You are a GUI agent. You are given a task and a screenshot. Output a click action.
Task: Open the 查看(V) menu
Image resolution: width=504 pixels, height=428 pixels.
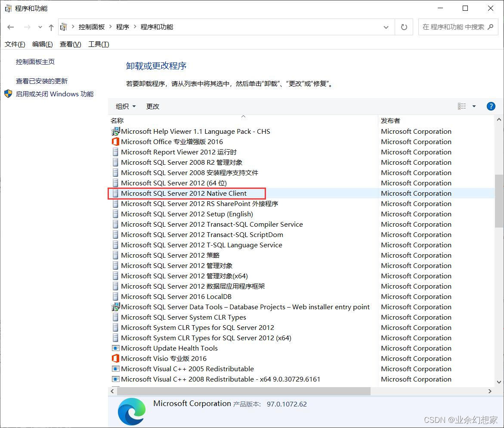[71, 44]
